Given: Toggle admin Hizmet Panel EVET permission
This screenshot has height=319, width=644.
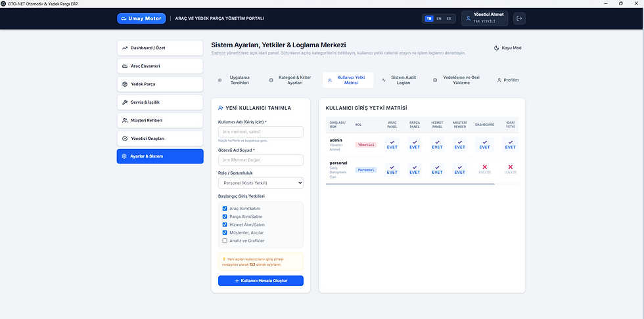Looking at the screenshot, I should [x=438, y=145].
